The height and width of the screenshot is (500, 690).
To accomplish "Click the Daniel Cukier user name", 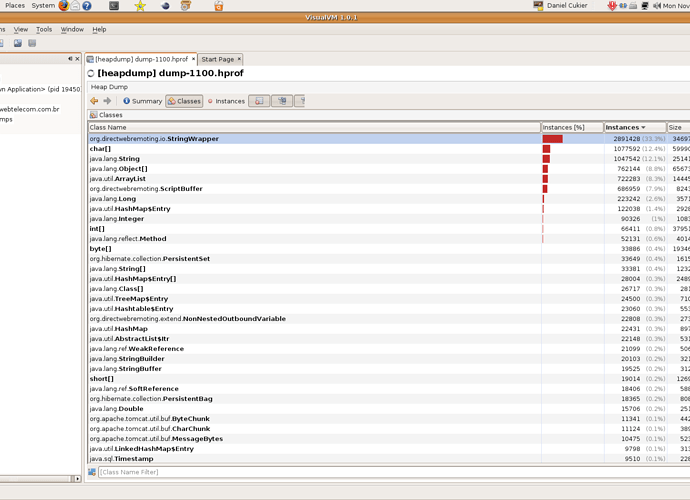I will tap(567, 5).
